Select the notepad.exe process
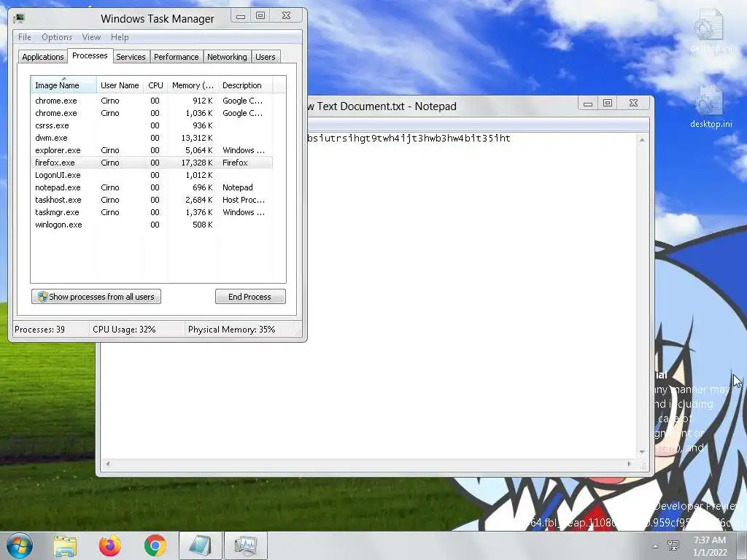 click(x=152, y=187)
